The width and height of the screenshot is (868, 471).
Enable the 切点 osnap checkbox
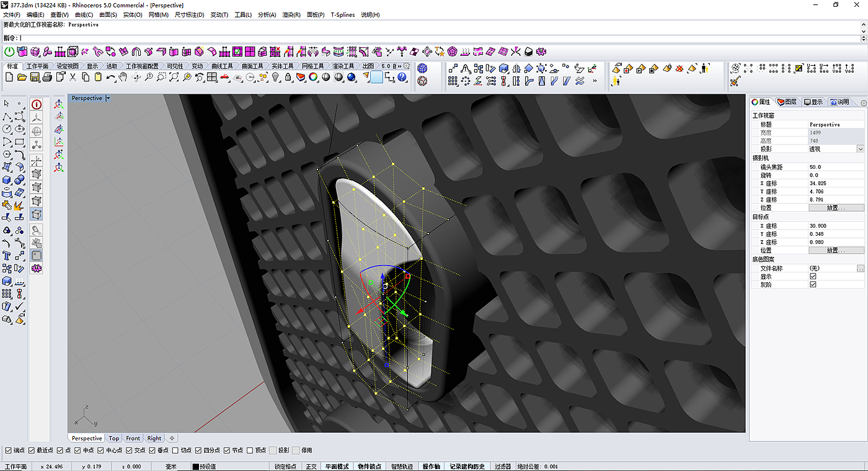pyautogui.click(x=175, y=451)
